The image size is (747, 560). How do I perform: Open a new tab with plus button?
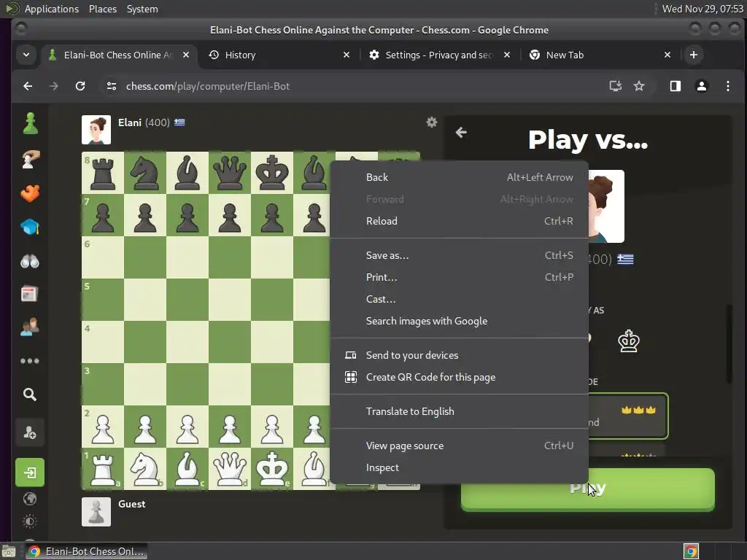point(694,55)
